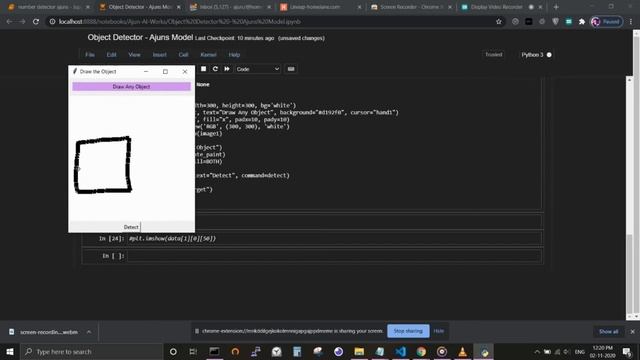Image resolution: width=640 pixels, height=360 pixels.
Task: Click the Python 3 kernel indicator
Action: 536,55
